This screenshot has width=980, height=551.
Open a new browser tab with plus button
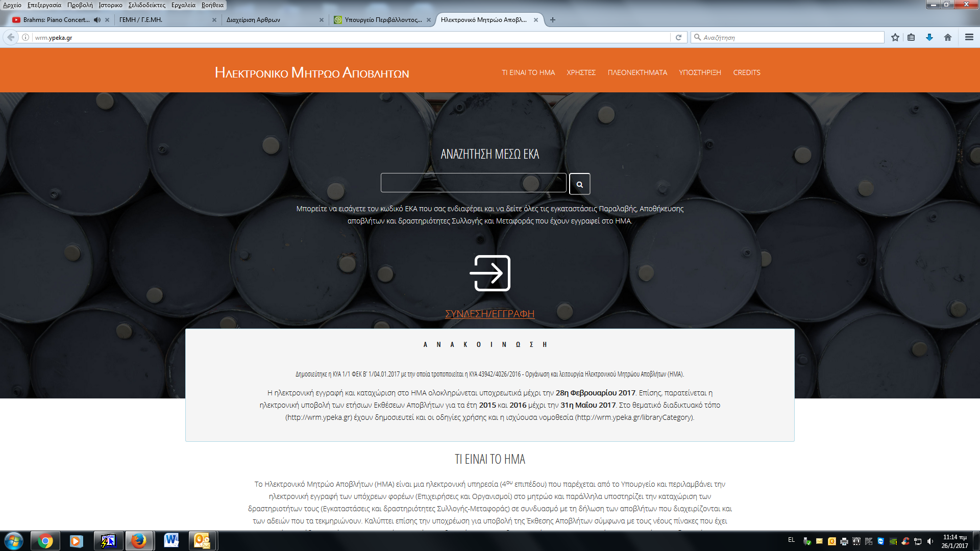(552, 20)
